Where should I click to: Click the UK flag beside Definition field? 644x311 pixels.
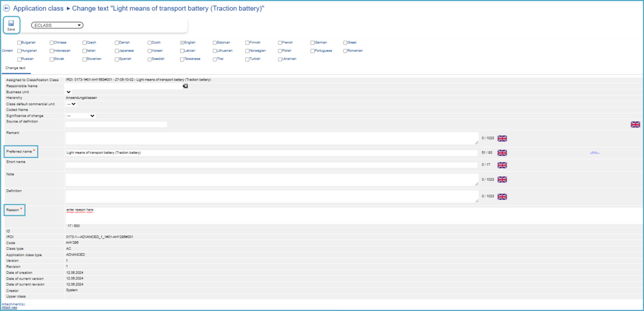[502, 197]
